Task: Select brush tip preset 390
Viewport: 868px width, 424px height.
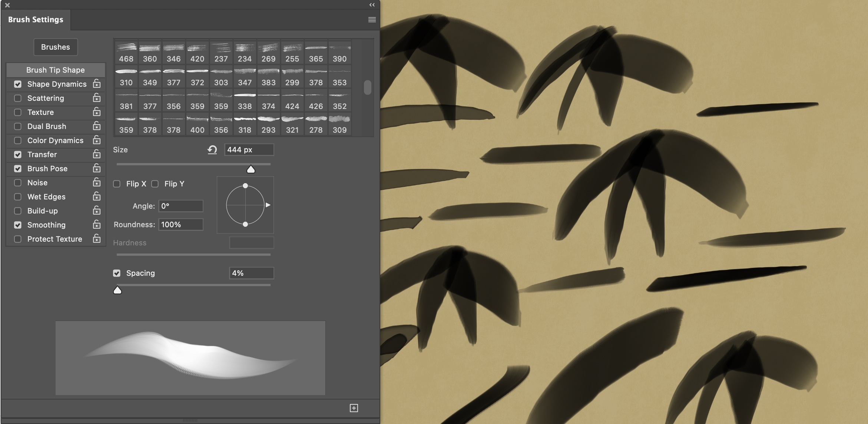Action: point(339,51)
